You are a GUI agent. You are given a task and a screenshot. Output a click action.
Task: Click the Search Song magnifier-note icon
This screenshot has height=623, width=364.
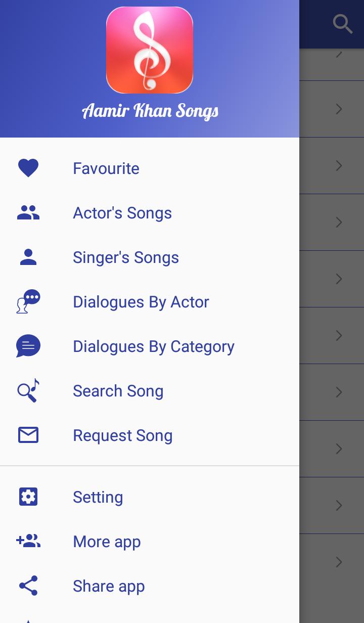coord(28,391)
